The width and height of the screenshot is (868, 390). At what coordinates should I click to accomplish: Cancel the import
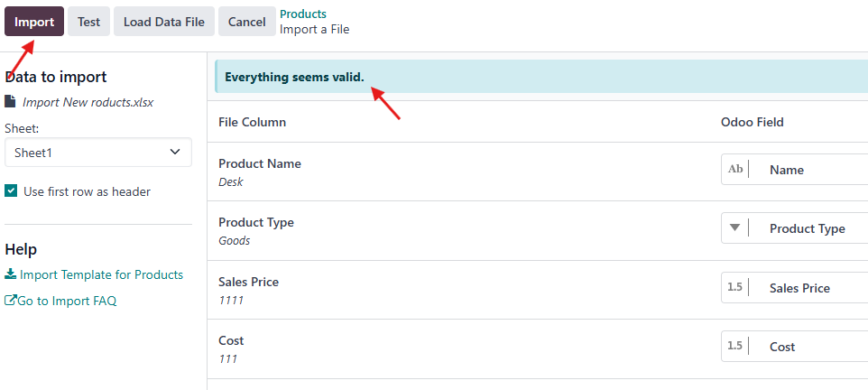click(247, 22)
